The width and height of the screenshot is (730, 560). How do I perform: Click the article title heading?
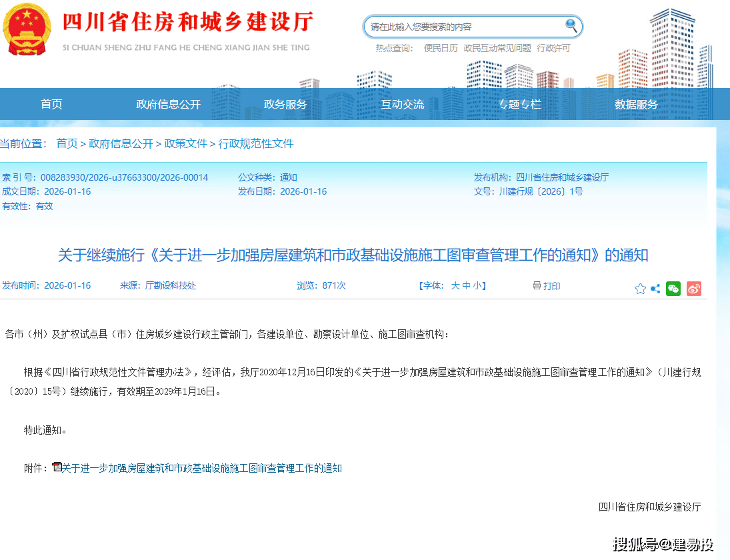(x=353, y=255)
